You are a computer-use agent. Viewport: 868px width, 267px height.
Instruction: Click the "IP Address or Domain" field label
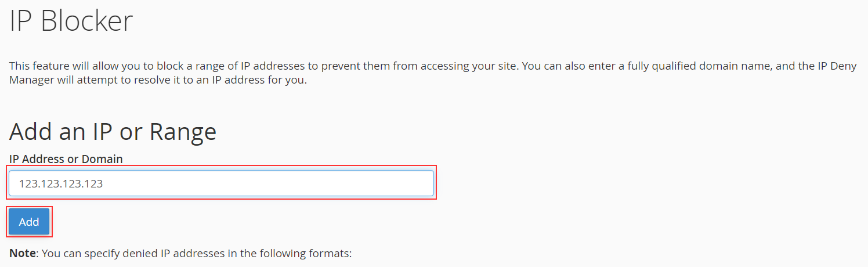point(66,158)
